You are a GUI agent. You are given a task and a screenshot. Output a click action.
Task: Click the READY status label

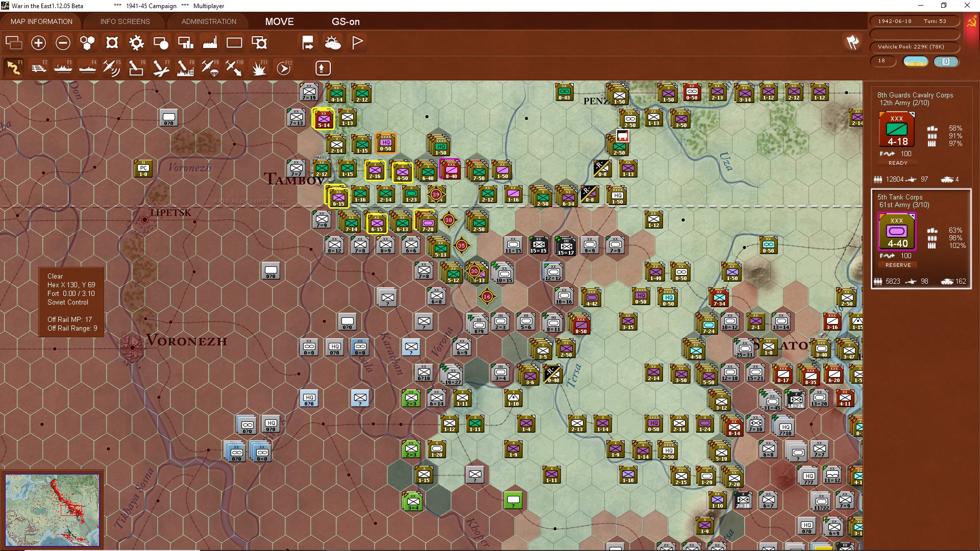coord(898,163)
